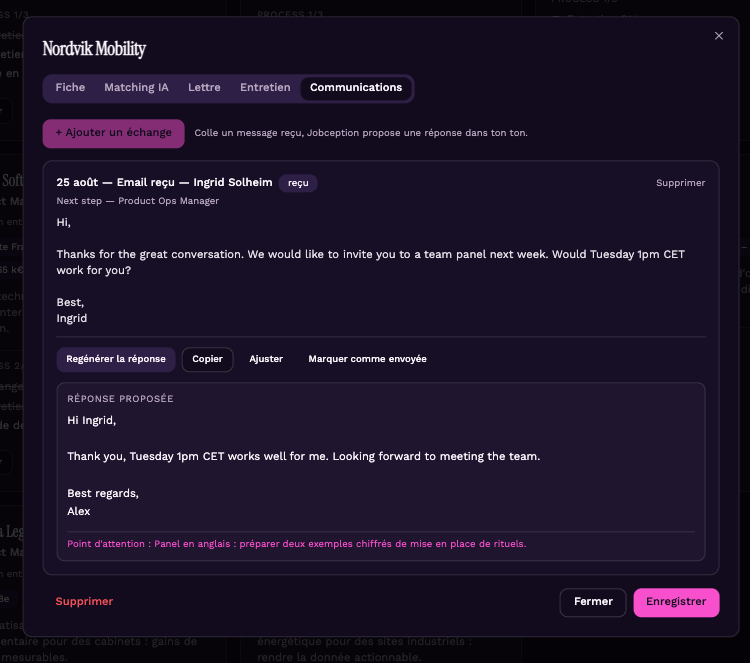This screenshot has height=663, width=750.
Task: Open the Fiche tab
Action: [x=70, y=88]
